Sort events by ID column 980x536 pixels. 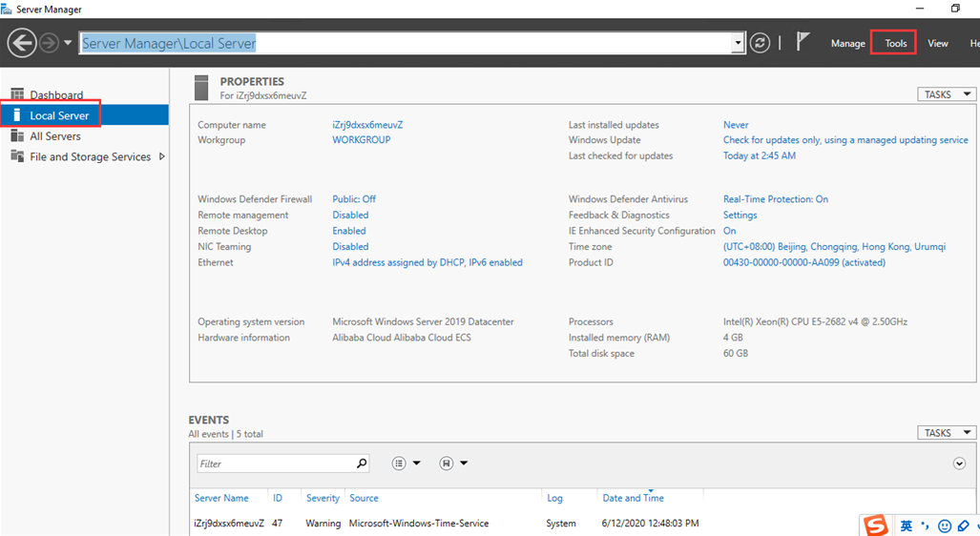(x=278, y=498)
